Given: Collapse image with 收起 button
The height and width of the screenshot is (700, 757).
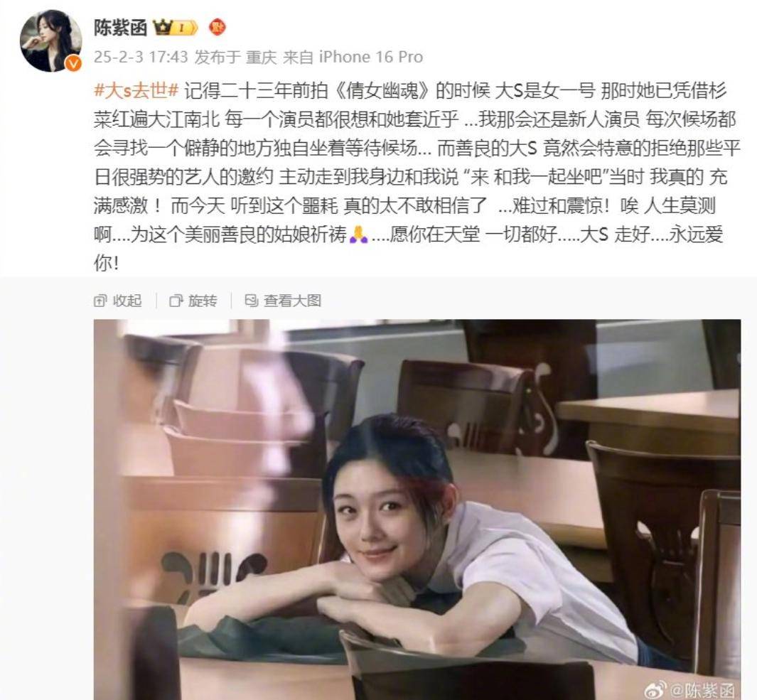Looking at the screenshot, I should click(x=118, y=301).
